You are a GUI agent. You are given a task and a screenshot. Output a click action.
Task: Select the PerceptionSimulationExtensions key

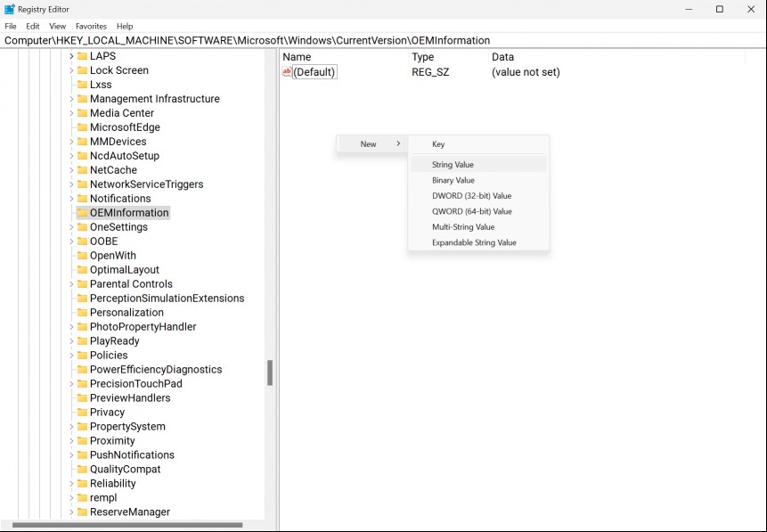[167, 298]
